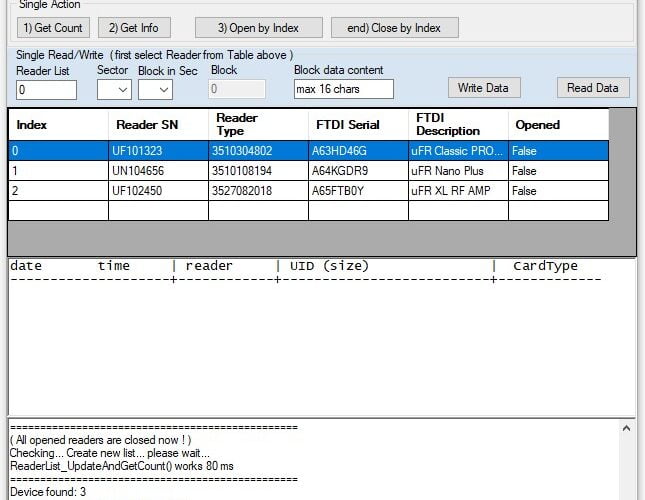Click the Read Data button

(x=593, y=88)
